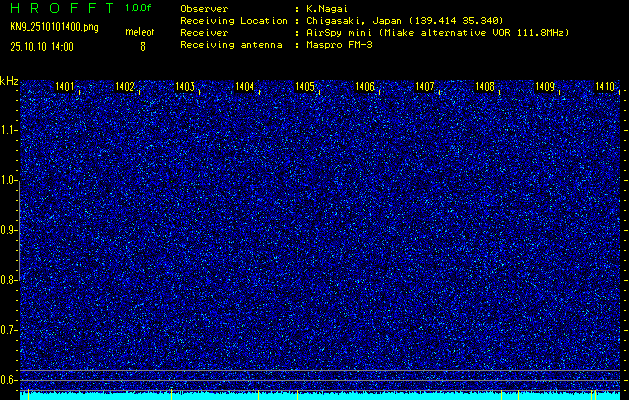Click the 1410 time marker
This screenshot has height=400, width=629.
tap(605, 87)
